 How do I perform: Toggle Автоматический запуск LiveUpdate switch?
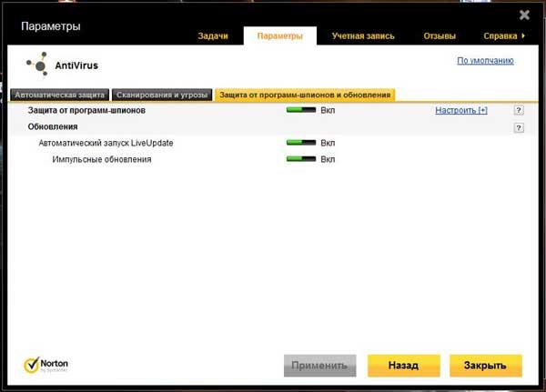pyautogui.click(x=301, y=143)
